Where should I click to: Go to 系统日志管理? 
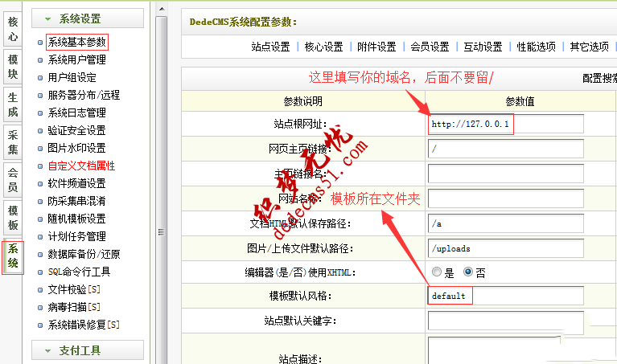coord(76,112)
